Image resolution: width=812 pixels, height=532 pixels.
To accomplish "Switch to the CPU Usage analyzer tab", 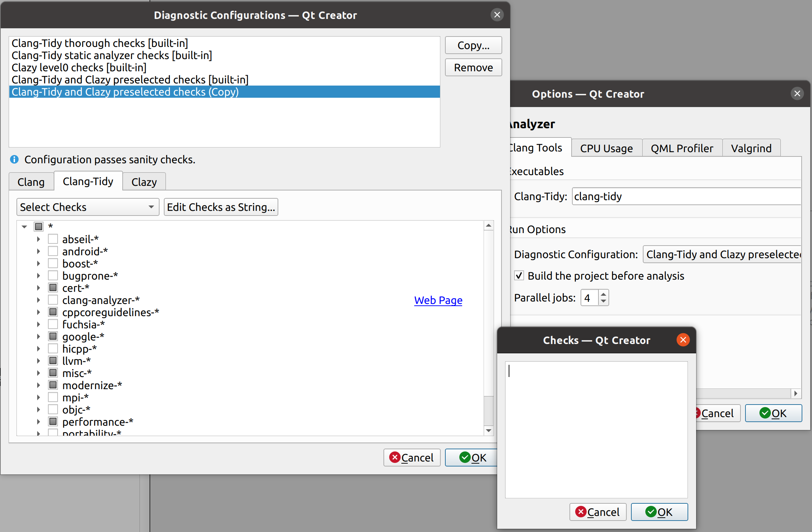I will 606,148.
